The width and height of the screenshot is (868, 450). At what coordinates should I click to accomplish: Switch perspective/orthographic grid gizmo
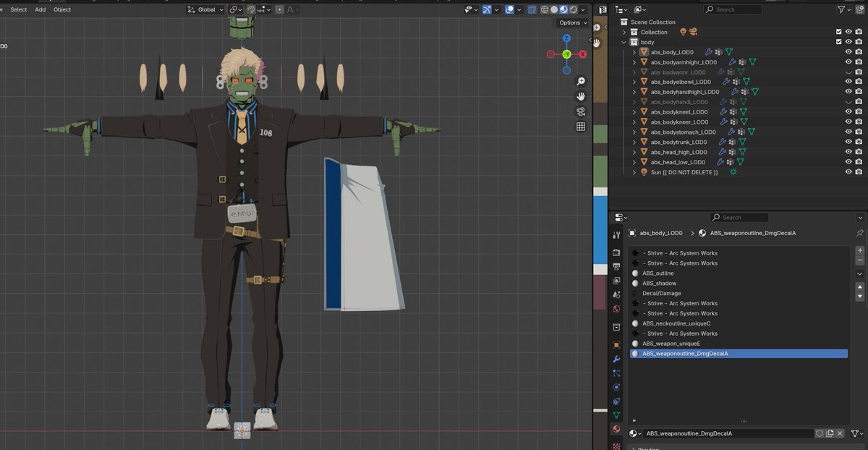581,127
